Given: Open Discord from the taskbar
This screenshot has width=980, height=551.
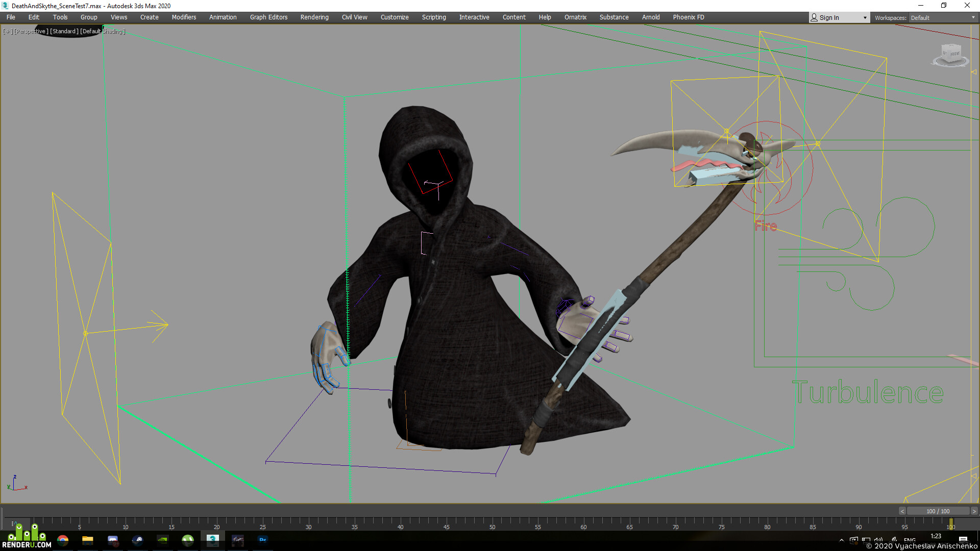Looking at the screenshot, I should tap(113, 540).
